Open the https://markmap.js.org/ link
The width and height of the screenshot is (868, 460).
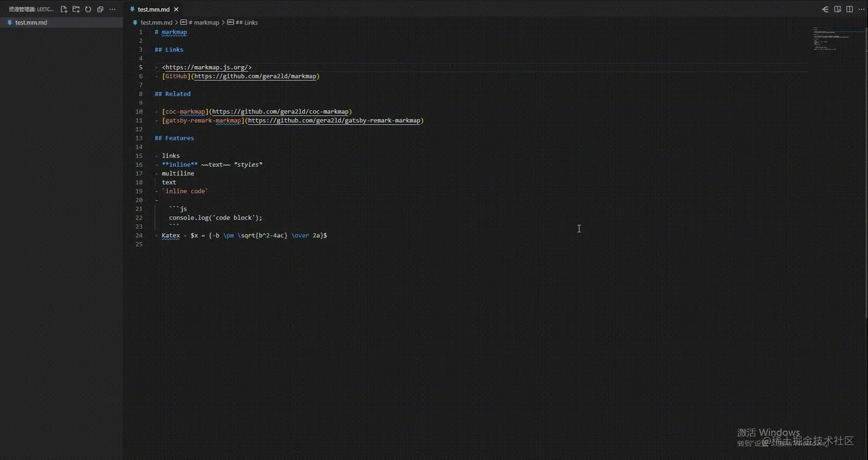(207, 67)
